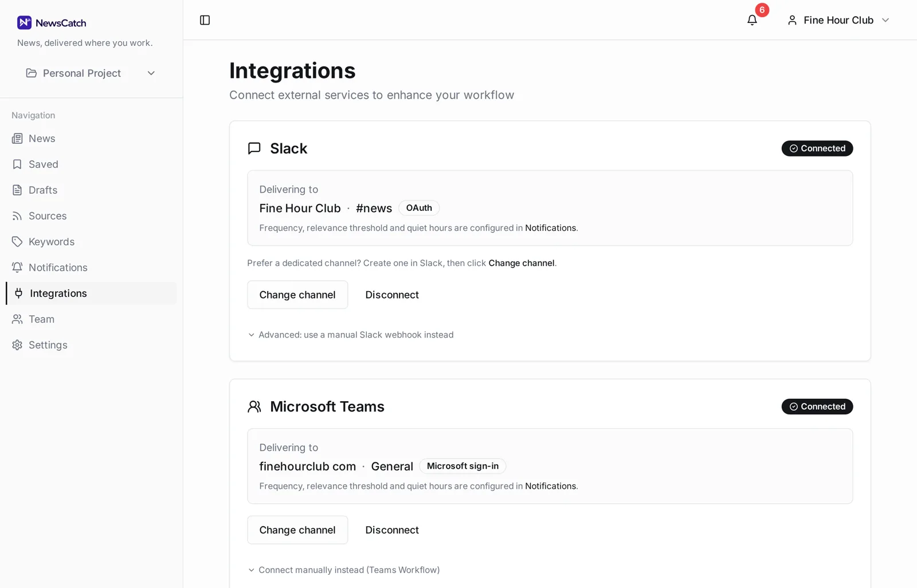Toggle the sidebar panel icon

205,20
